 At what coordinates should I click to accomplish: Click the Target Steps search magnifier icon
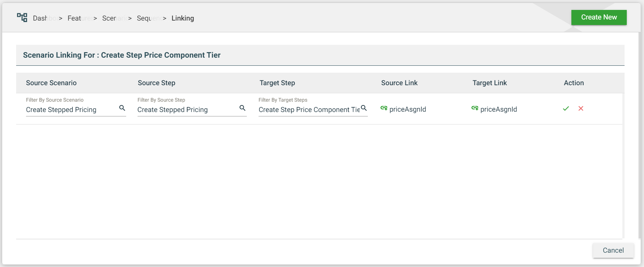tap(364, 108)
